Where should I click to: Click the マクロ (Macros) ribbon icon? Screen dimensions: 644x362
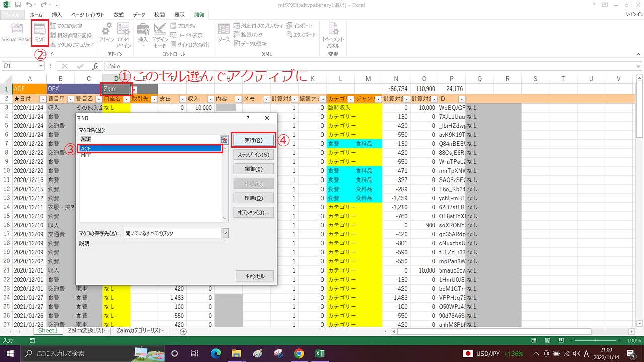click(40, 32)
